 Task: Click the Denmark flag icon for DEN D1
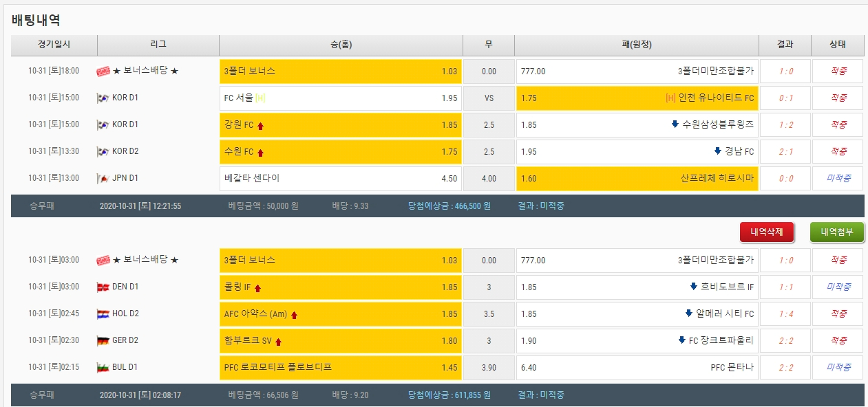coord(103,287)
